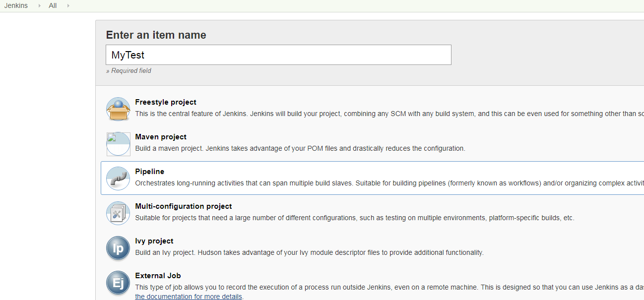Select the External Job heading
This screenshot has width=644, height=300.
point(158,276)
